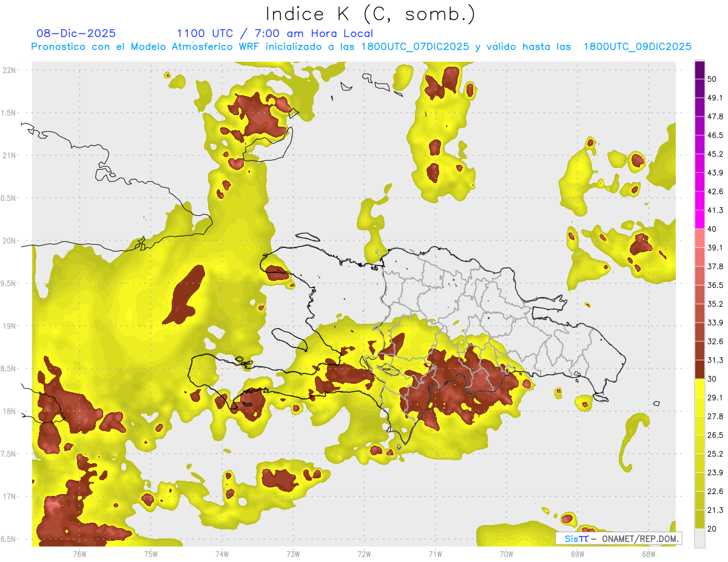This screenshot has height=562, width=728.
Task: Click the 20N latitude label
Action: pyautogui.click(x=9, y=241)
